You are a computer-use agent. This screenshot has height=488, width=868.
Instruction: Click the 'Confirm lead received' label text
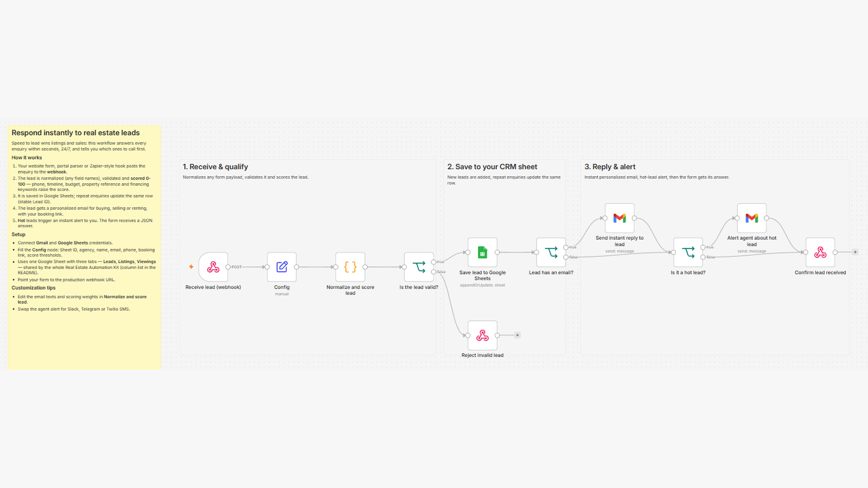(x=820, y=273)
